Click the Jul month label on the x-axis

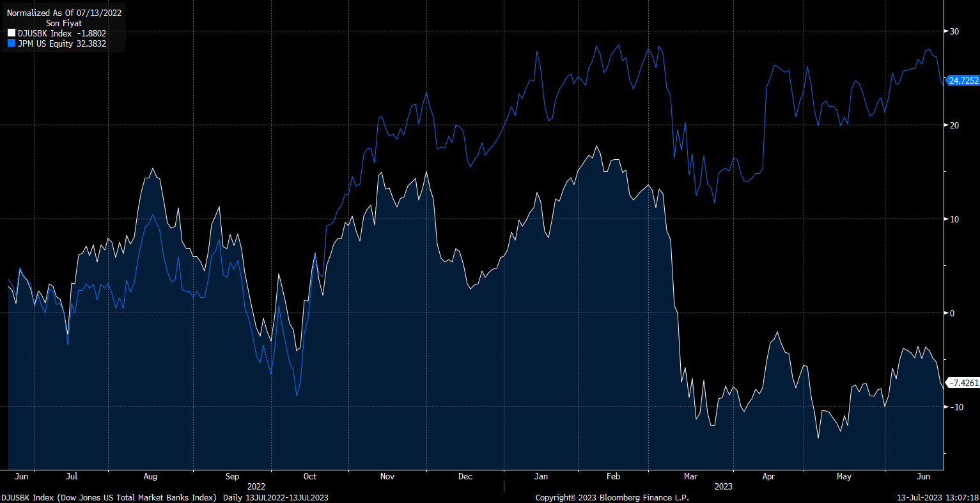coord(72,476)
